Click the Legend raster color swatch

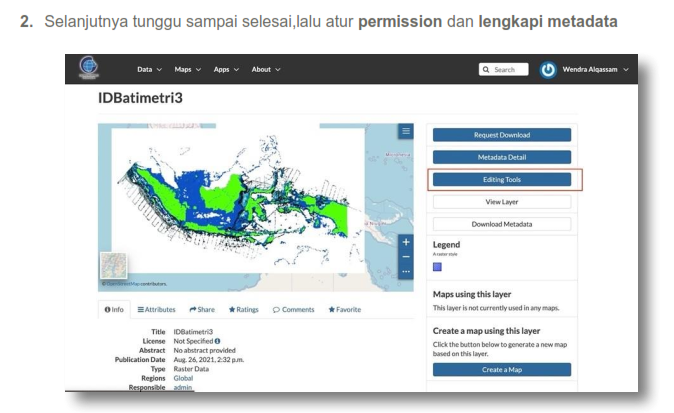[437, 267]
